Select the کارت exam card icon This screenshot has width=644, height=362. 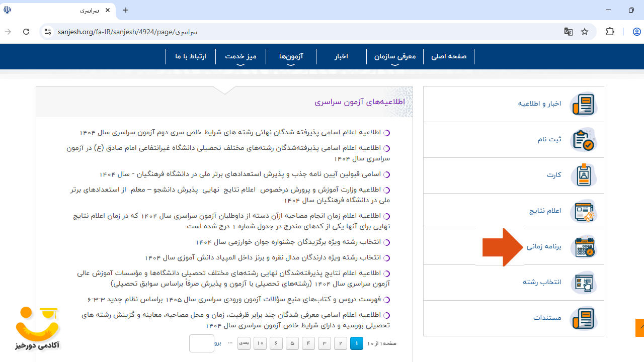584,175
